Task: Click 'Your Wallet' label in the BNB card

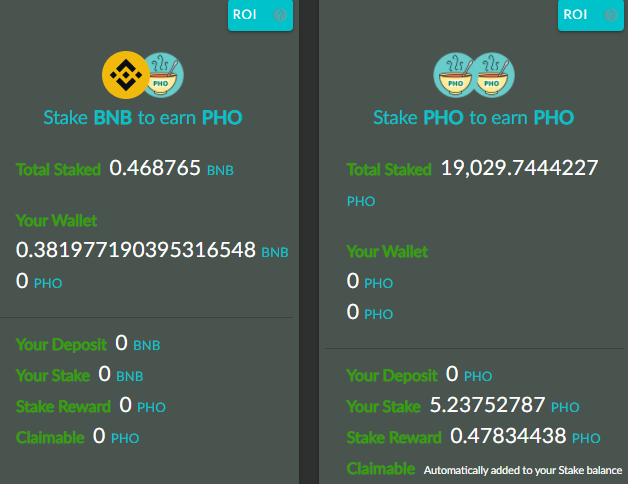Action: 56,220
